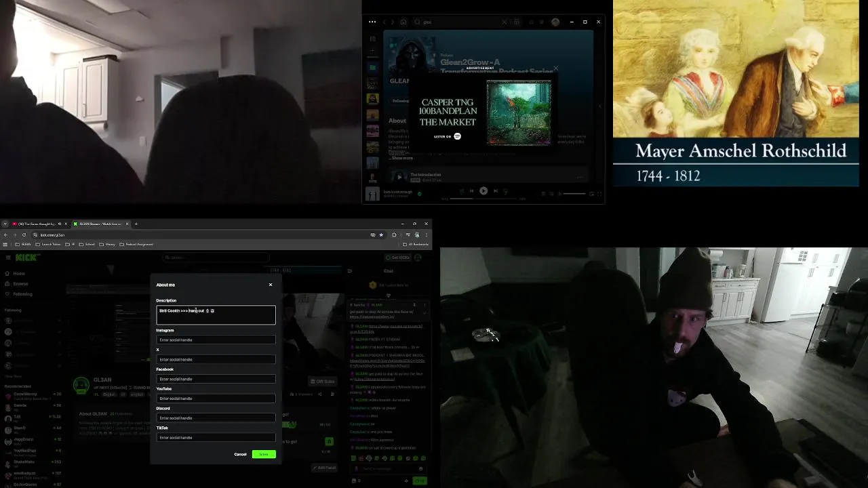
Task: Close the Spotify advertisement overlay
Action: pos(555,68)
